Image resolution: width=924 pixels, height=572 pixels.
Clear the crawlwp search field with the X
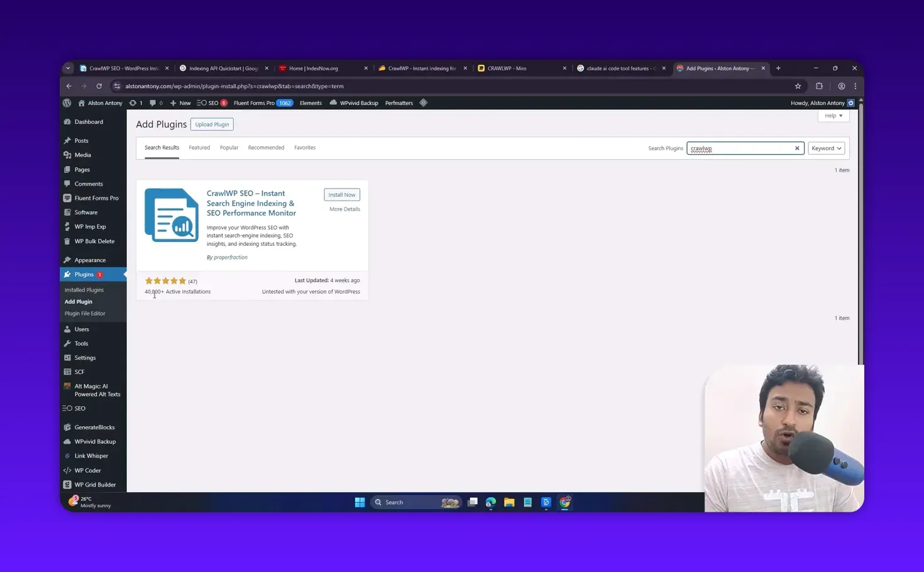coord(797,148)
